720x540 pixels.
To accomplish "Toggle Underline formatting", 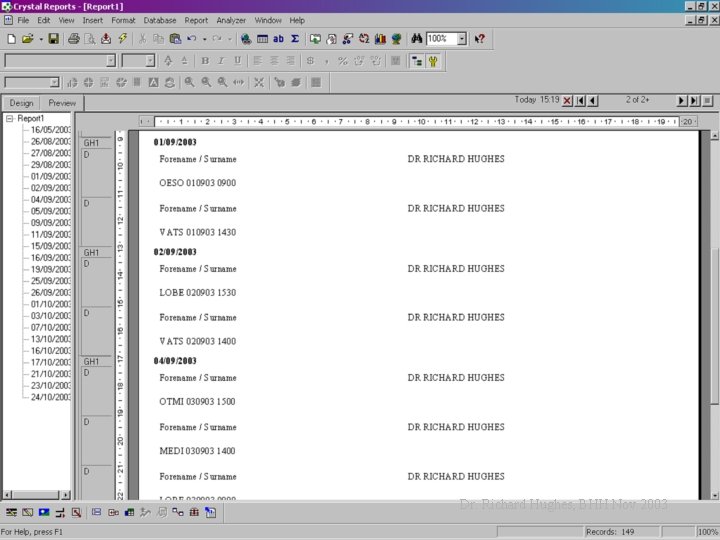I will [237, 61].
